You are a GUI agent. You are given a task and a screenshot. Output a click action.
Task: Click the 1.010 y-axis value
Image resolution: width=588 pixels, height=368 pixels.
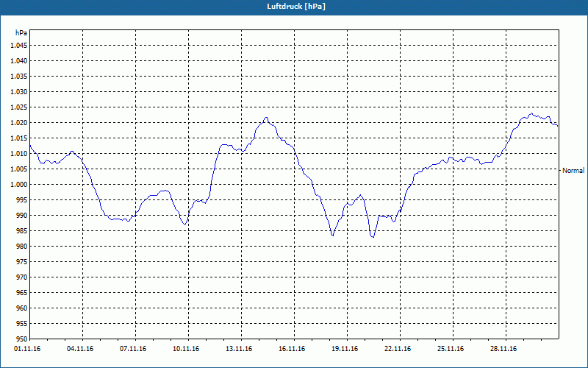pyautogui.click(x=19, y=154)
